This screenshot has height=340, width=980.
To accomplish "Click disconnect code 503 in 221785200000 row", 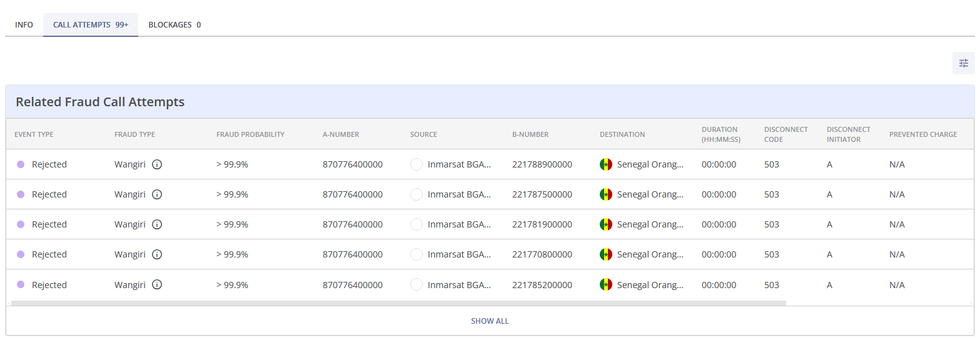I will click(x=772, y=285).
